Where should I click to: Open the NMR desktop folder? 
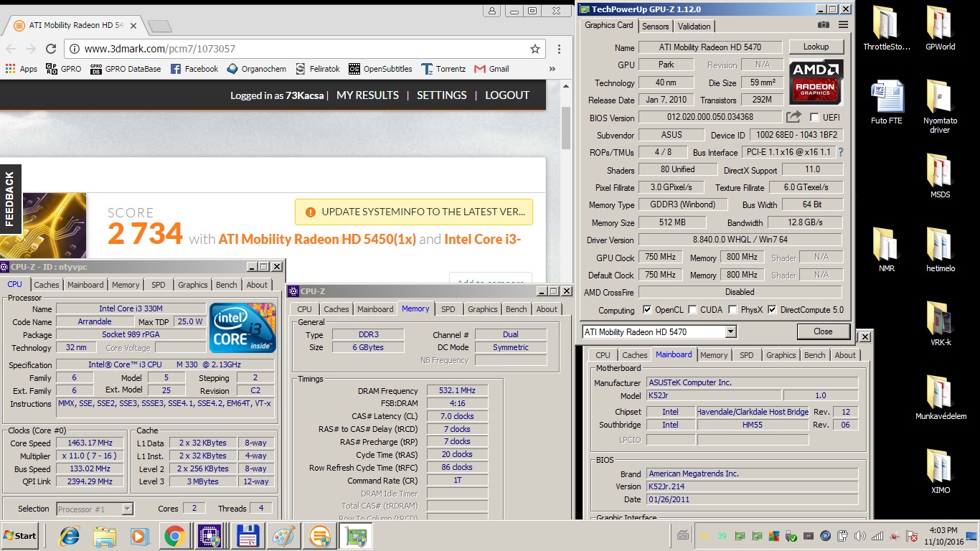886,250
